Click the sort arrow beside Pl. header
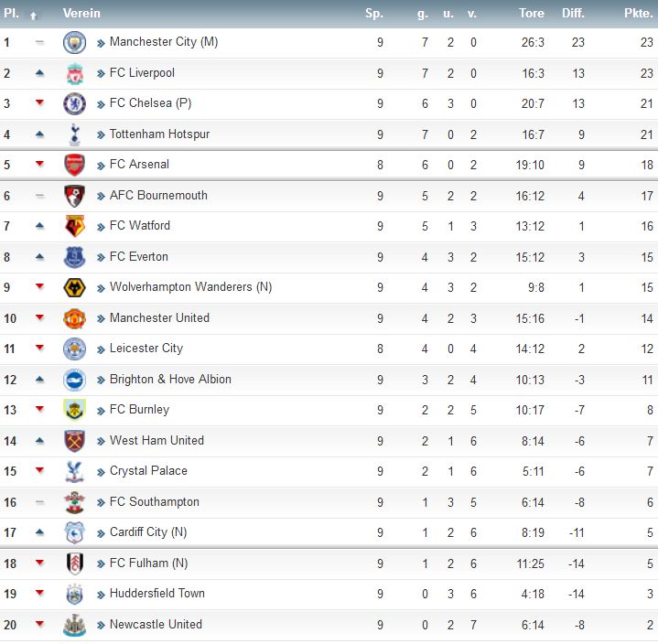Image resolution: width=658 pixels, height=644 pixels. point(34,16)
